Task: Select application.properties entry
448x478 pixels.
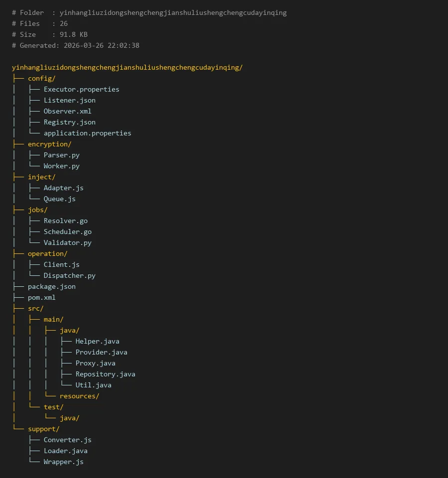Action: 87,133
